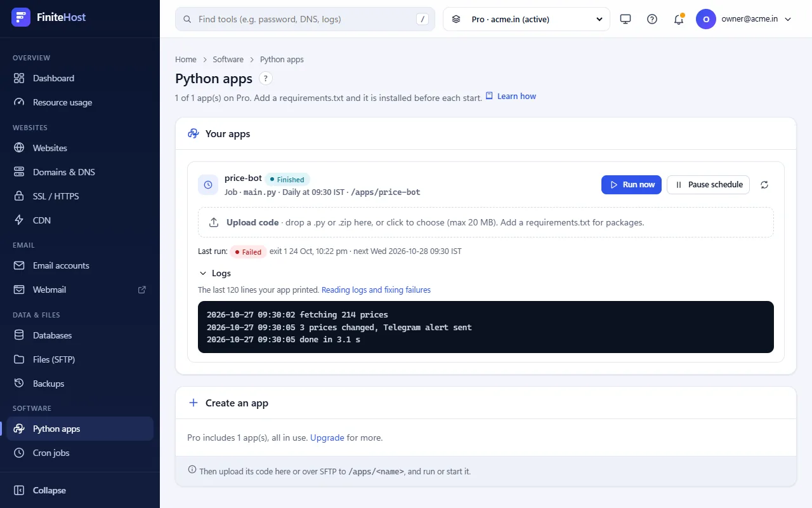812x508 pixels.
Task: Click the book icon before Learn how
Action: coord(489,96)
